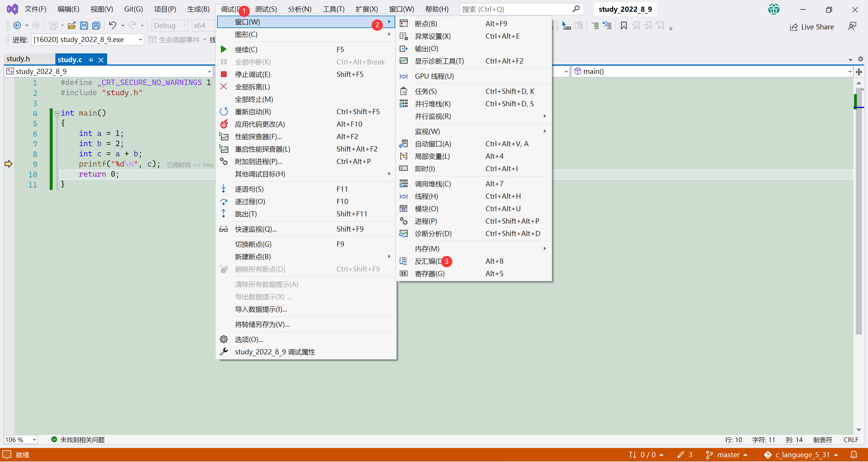Image resolution: width=868 pixels, height=462 pixels.
Task: Open the 106 % zoom dropdown
Action: coord(34,440)
